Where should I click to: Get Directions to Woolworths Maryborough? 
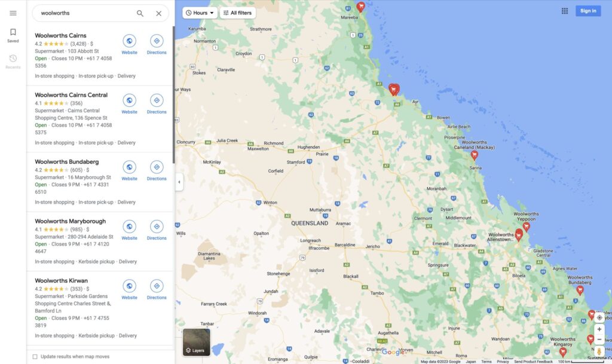(157, 230)
